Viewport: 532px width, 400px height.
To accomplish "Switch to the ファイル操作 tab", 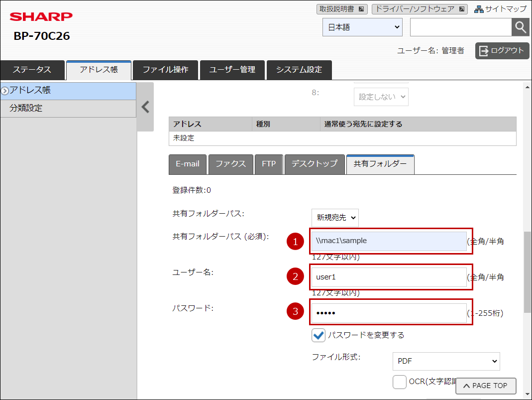I will click(166, 70).
